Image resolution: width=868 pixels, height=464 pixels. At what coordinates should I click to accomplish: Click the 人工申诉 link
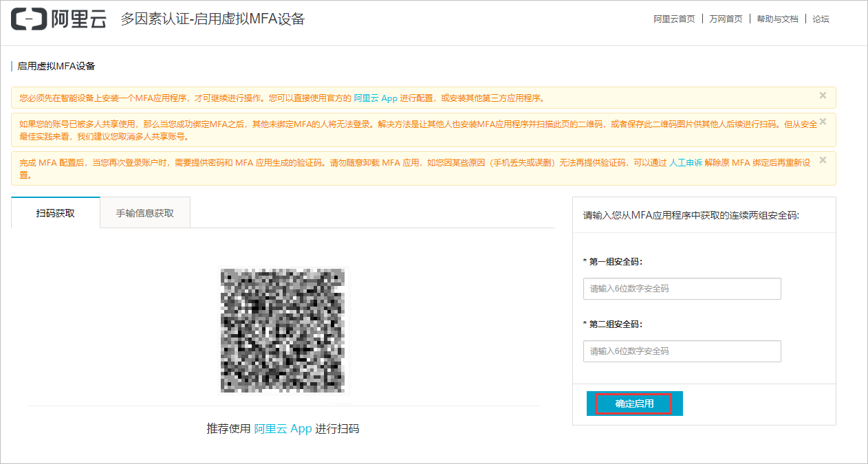(686, 163)
